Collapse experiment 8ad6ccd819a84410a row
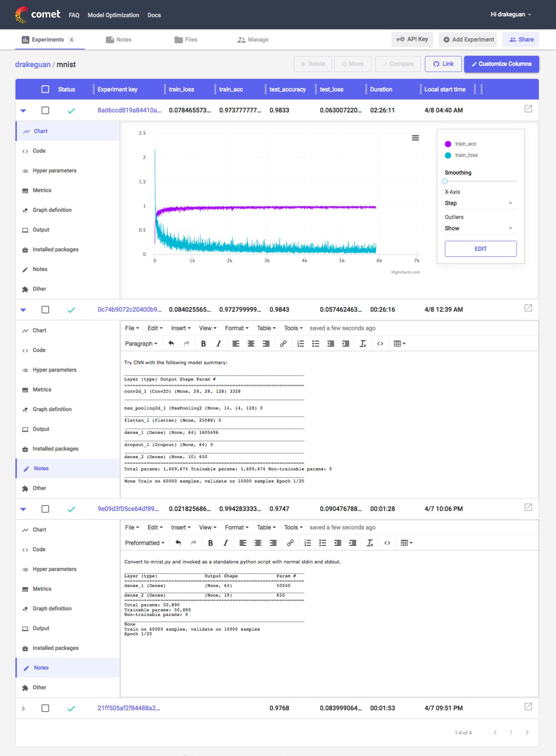556x756 pixels. point(23,110)
